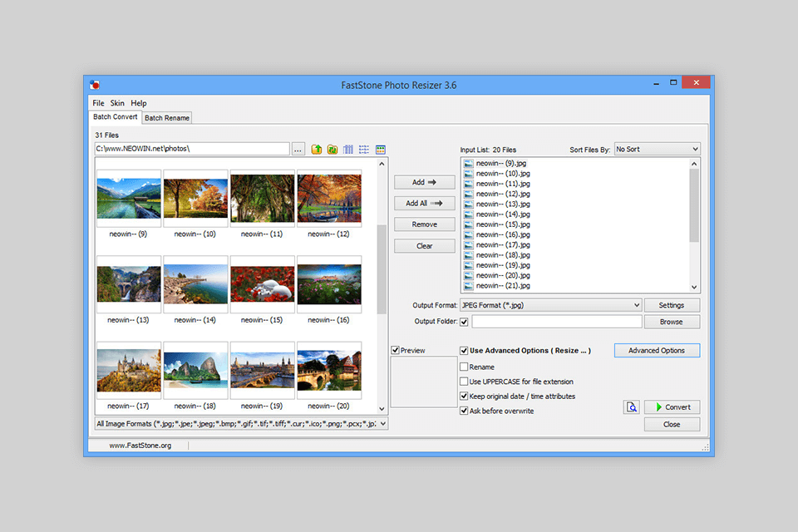Click file icon of neowin-- (20).jpg
This screenshot has width=798, height=532.
(468, 275)
